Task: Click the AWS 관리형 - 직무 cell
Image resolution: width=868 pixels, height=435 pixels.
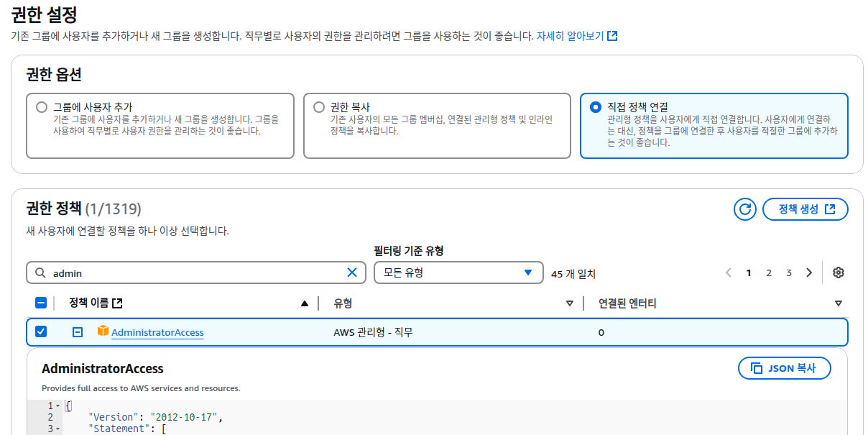Action: click(x=374, y=332)
